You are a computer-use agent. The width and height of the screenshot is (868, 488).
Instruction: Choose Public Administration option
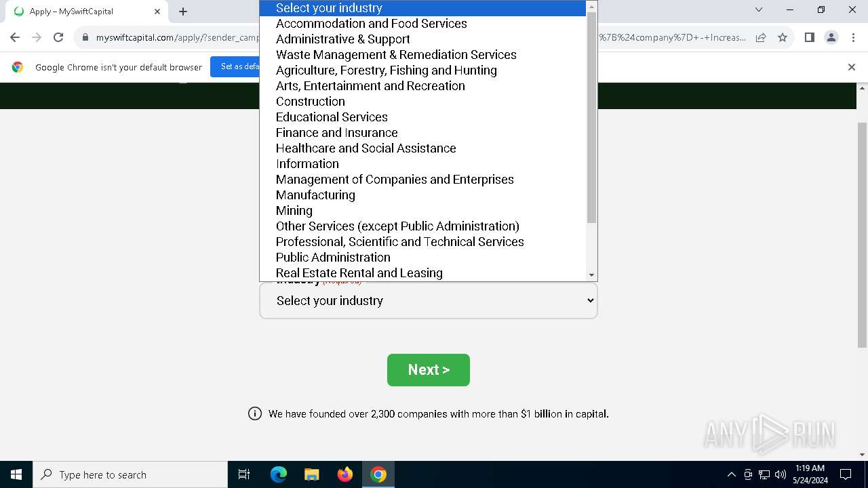pyautogui.click(x=422, y=258)
